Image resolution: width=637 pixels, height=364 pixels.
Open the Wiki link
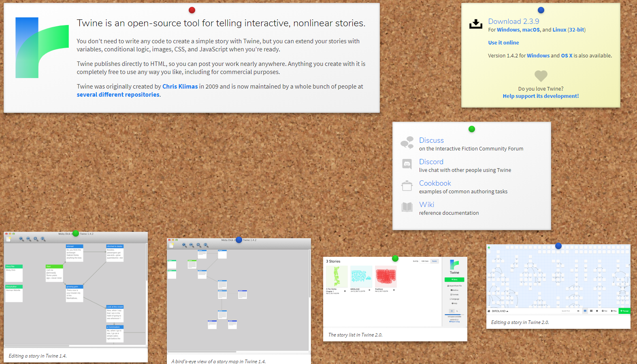point(426,205)
